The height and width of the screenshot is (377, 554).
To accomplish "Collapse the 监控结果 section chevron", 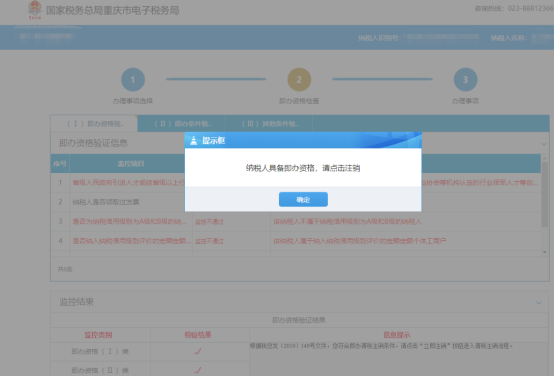I will click(539, 303).
